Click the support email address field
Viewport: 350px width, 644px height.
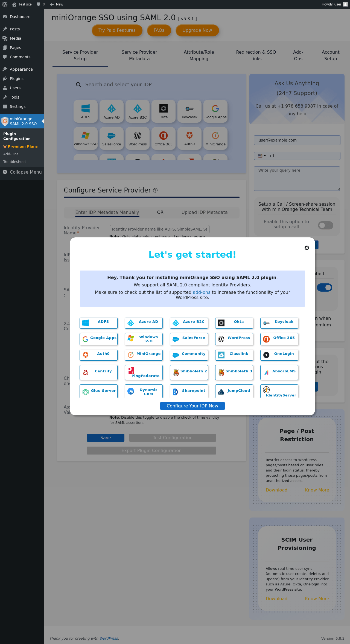(x=297, y=140)
